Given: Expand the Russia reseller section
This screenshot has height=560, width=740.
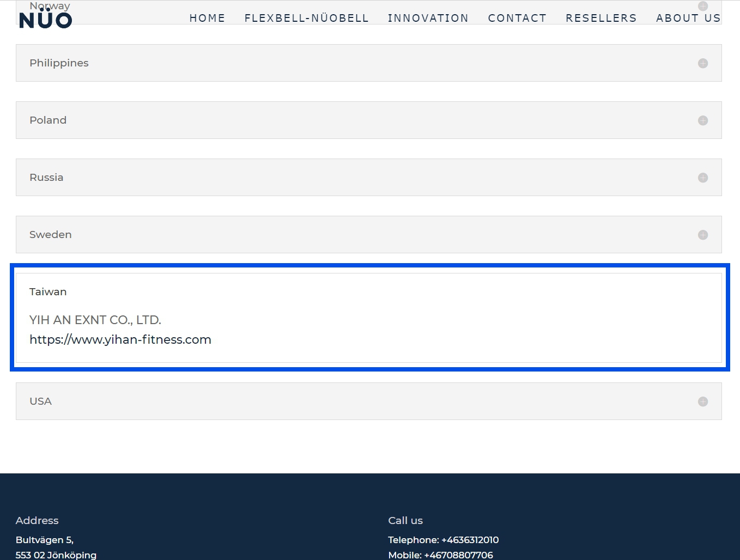Looking at the screenshot, I should [369, 178].
